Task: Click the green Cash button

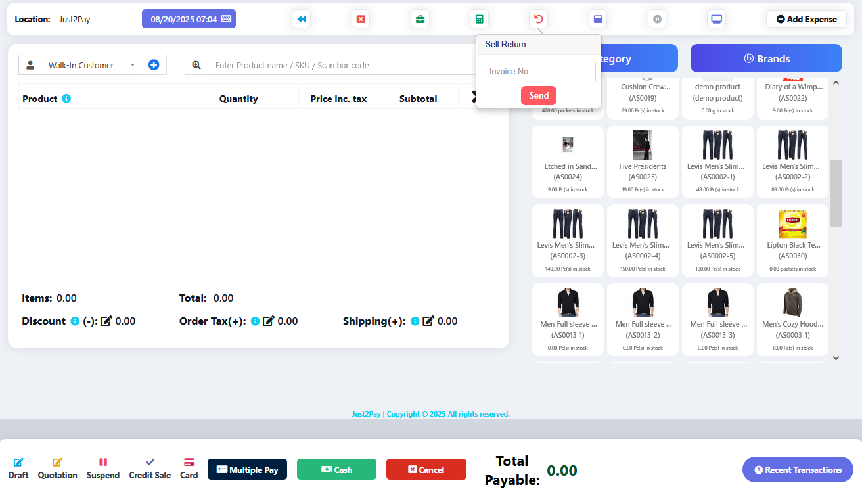Action: pyautogui.click(x=336, y=469)
